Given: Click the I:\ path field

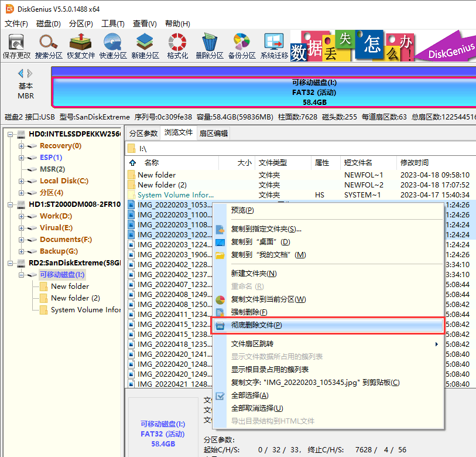Looking at the screenshot, I should click(x=300, y=149).
